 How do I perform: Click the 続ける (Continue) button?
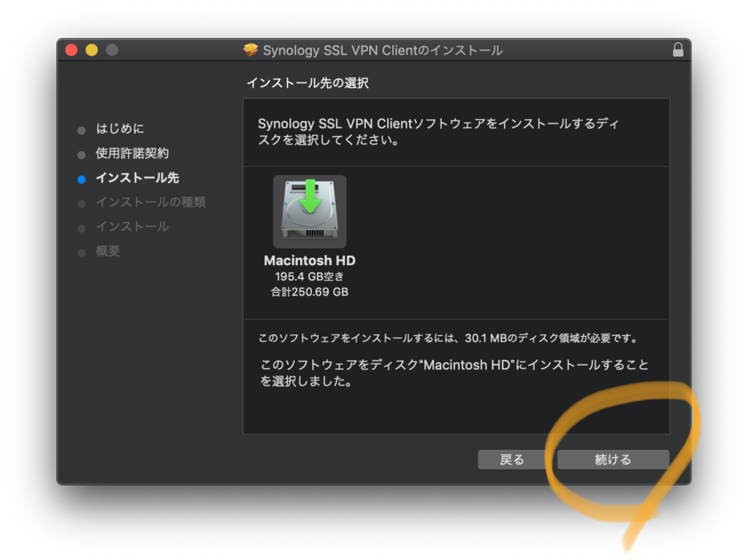[613, 459]
